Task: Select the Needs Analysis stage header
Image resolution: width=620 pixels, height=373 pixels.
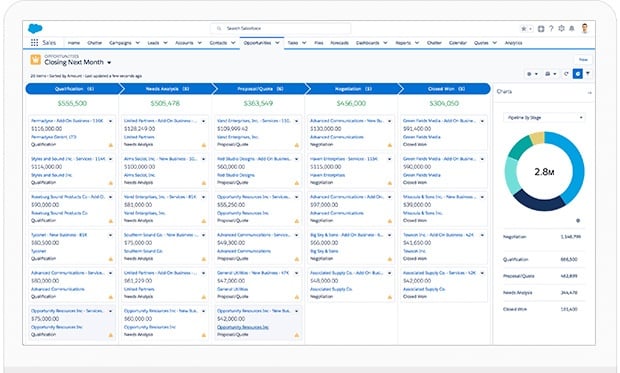Action: (x=167, y=89)
